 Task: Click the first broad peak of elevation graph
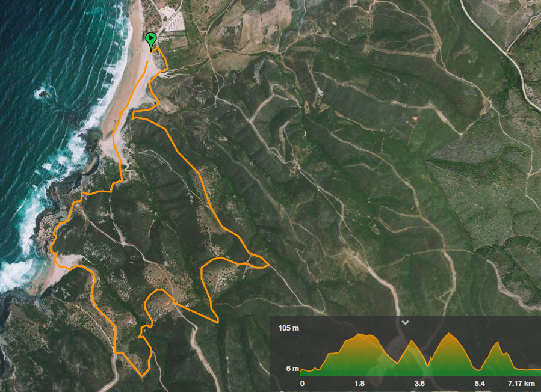pyautogui.click(x=362, y=335)
